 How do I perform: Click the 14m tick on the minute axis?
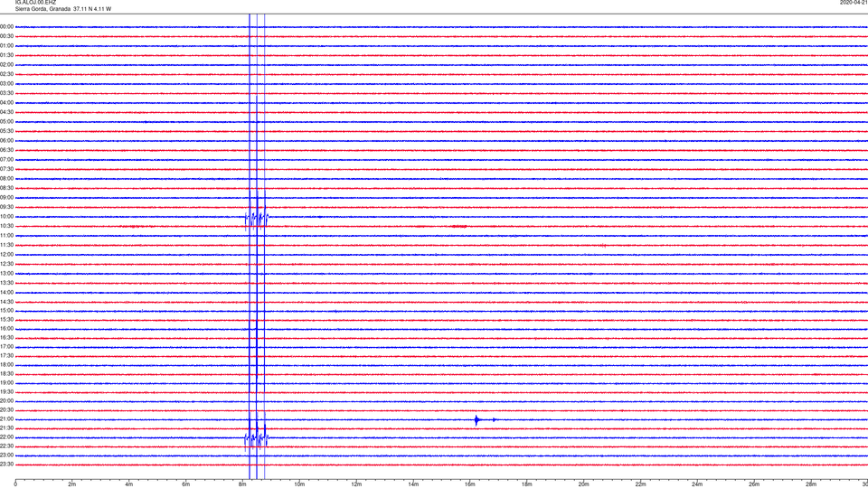point(413,484)
